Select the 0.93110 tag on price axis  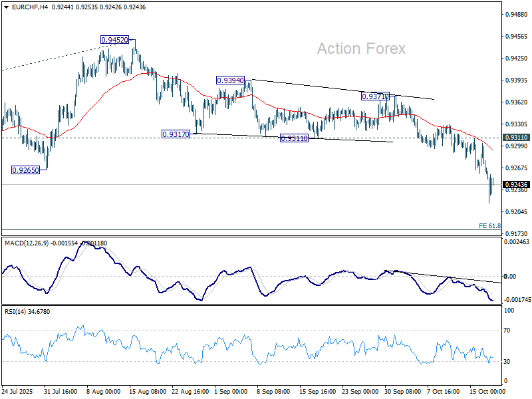pos(516,138)
